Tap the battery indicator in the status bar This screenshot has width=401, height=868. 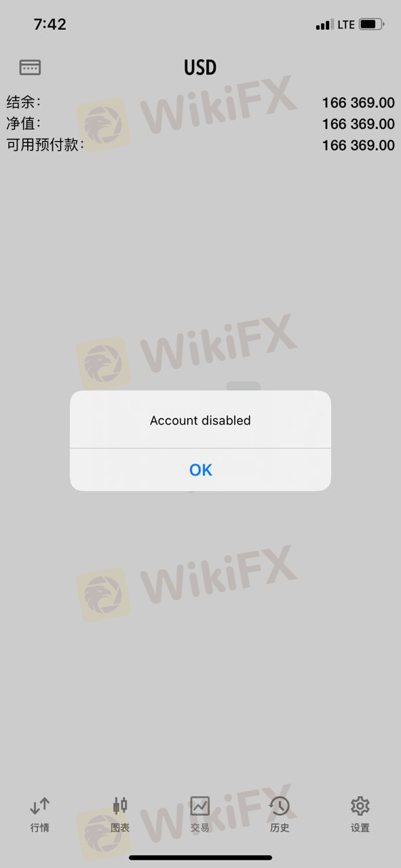click(x=371, y=24)
